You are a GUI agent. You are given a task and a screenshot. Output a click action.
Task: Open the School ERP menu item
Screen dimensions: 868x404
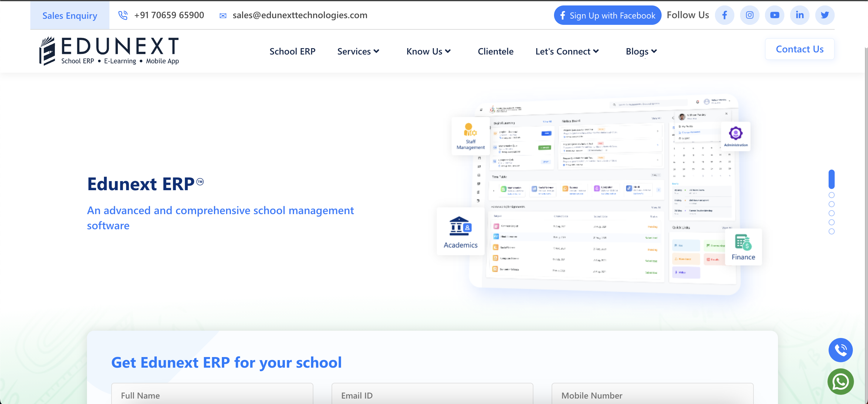(292, 51)
